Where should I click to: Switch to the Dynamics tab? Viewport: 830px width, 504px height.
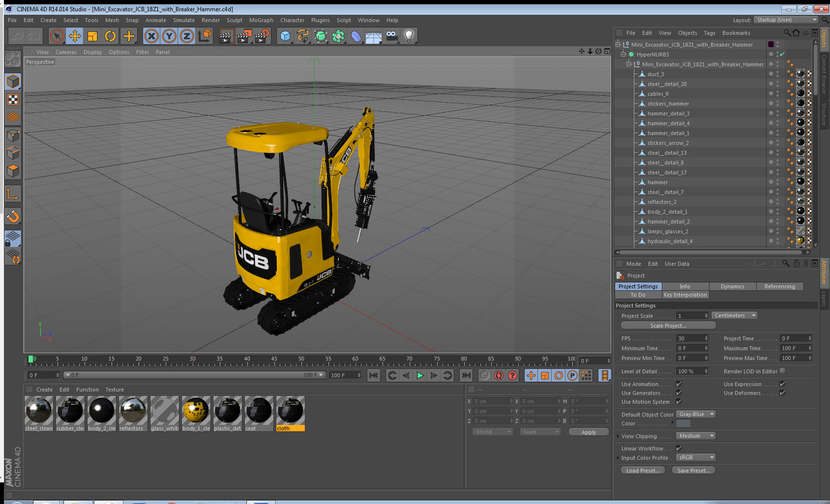tap(732, 286)
